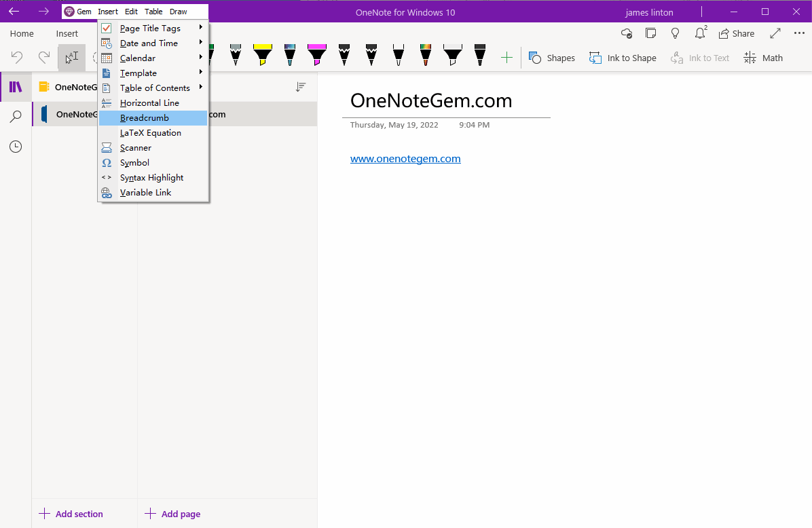Go forward with the right arrow

click(x=43, y=12)
